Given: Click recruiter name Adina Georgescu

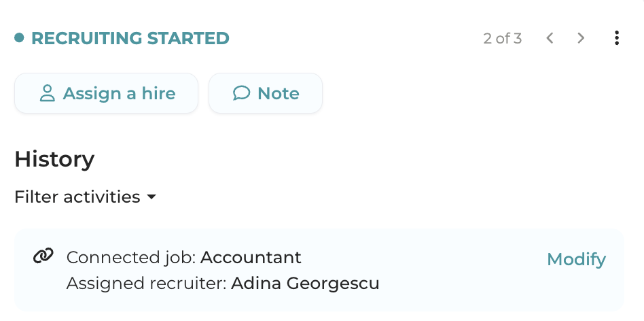Looking at the screenshot, I should pyautogui.click(x=305, y=283).
